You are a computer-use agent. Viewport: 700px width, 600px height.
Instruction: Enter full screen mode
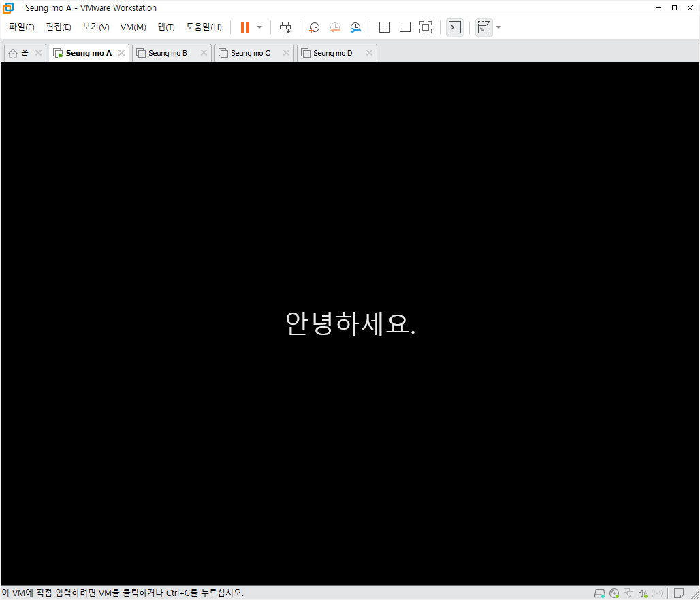pyautogui.click(x=426, y=27)
